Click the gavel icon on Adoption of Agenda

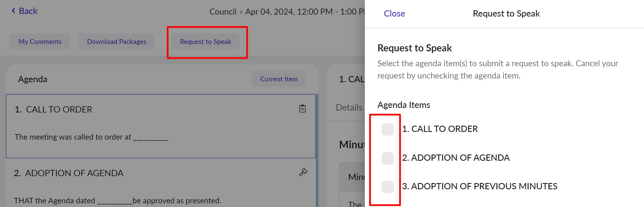[x=303, y=172]
